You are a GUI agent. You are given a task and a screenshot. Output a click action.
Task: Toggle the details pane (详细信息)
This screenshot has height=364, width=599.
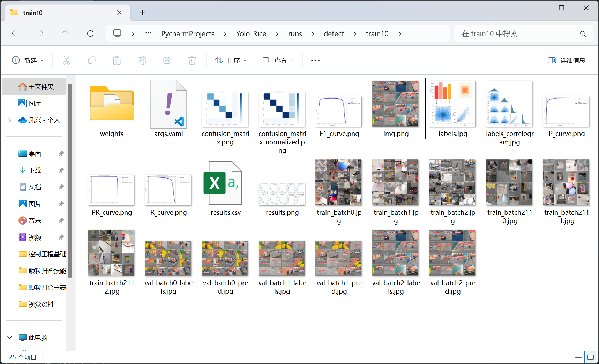(x=567, y=60)
